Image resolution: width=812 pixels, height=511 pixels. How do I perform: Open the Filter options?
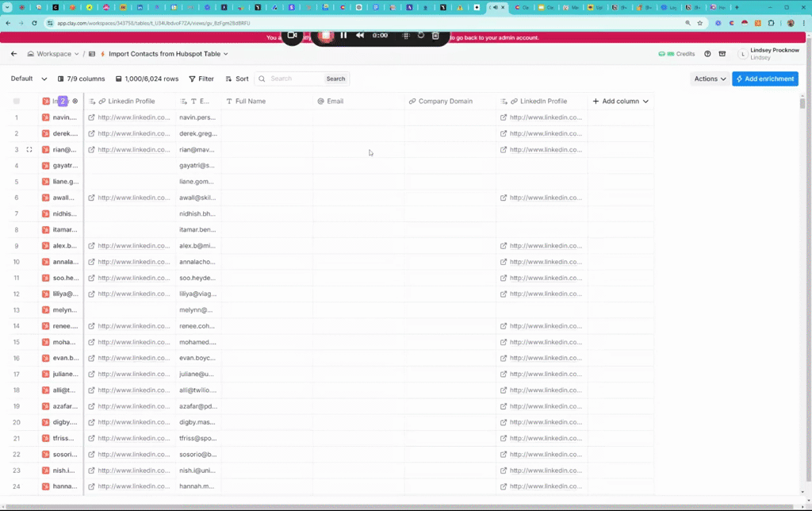(201, 79)
